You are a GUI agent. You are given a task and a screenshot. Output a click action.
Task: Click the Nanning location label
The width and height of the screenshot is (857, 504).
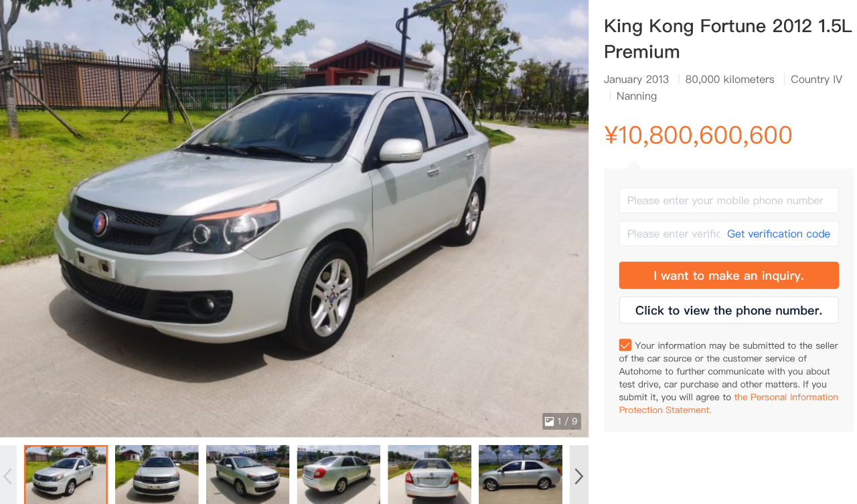(x=636, y=96)
